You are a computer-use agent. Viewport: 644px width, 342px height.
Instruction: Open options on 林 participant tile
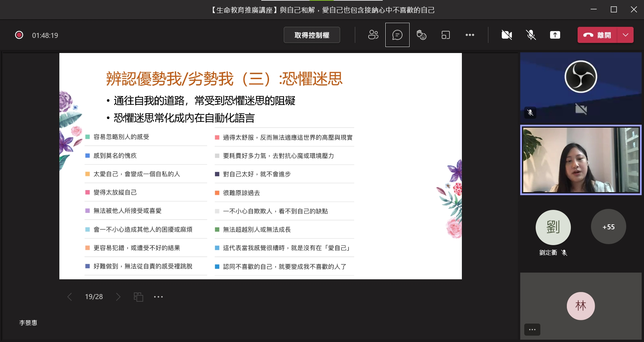click(532, 330)
